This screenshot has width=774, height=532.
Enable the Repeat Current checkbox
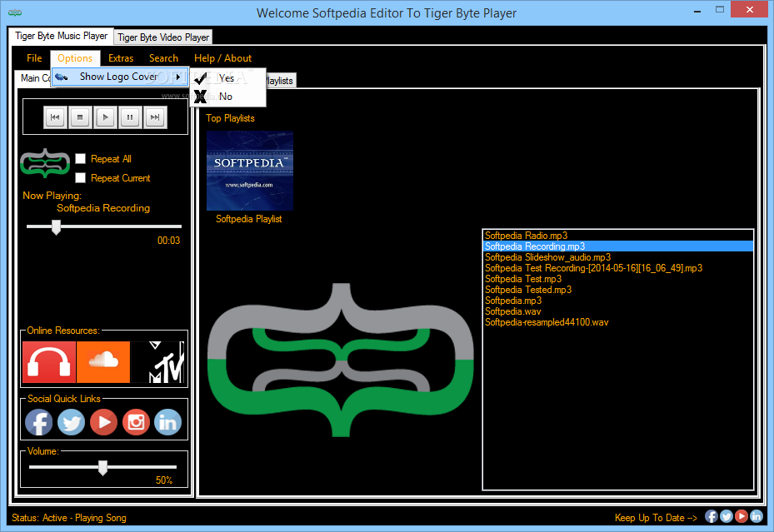(x=81, y=177)
